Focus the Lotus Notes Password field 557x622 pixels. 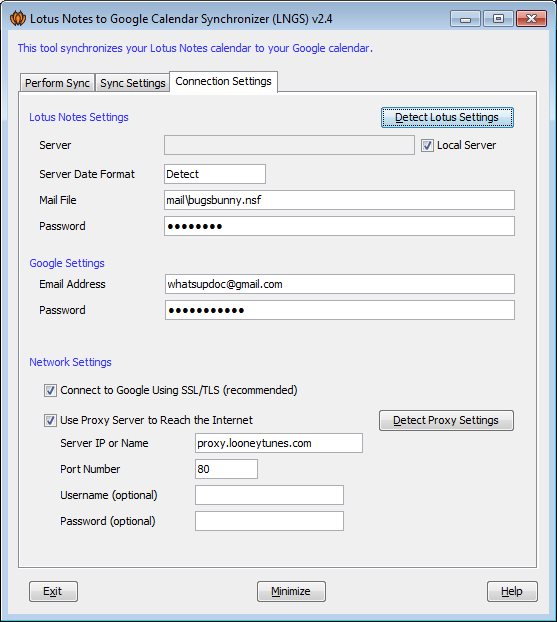[339, 226]
